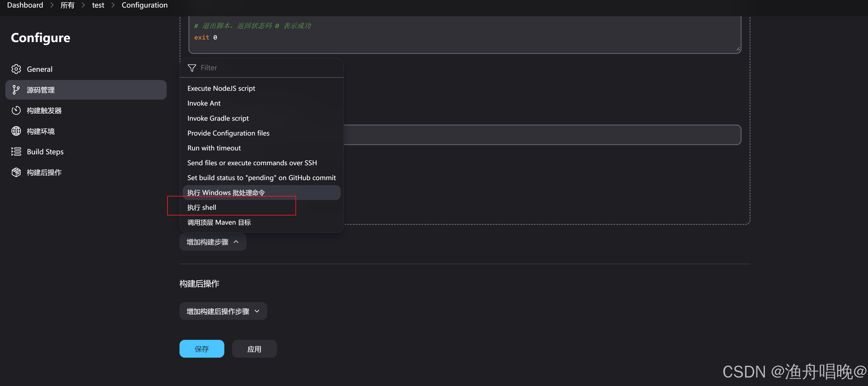Expand the 增加构建后操作步骤 dropdown
Image resolution: width=868 pixels, height=386 pixels.
tap(223, 311)
